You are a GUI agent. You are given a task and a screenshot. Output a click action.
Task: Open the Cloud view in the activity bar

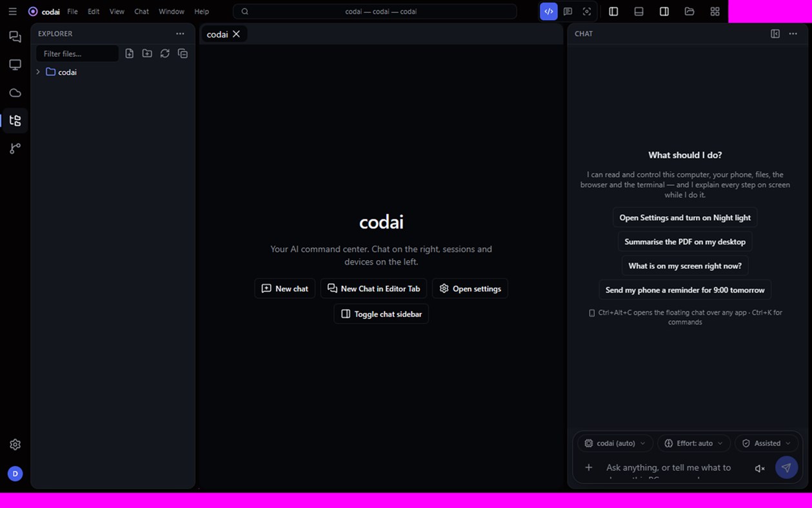(15, 93)
